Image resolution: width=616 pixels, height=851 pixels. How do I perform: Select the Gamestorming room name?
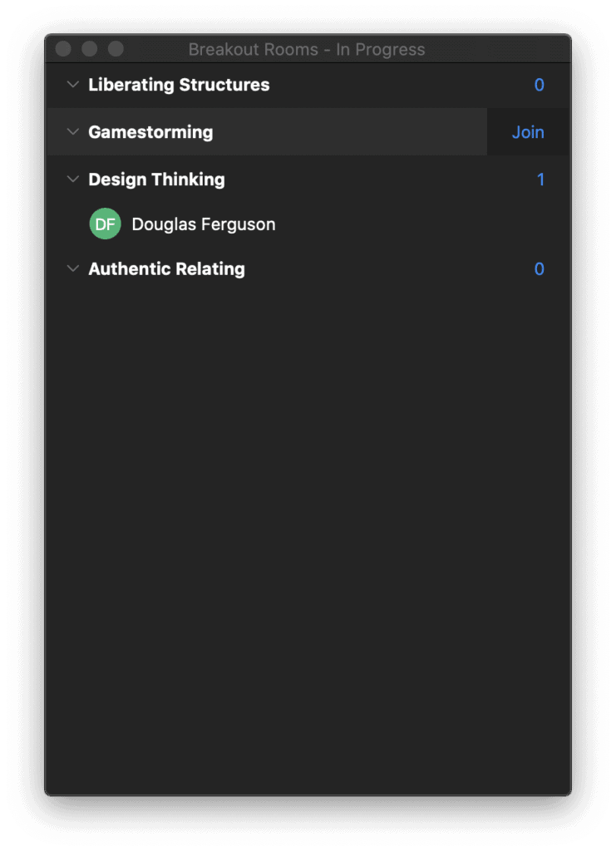[x=150, y=132]
